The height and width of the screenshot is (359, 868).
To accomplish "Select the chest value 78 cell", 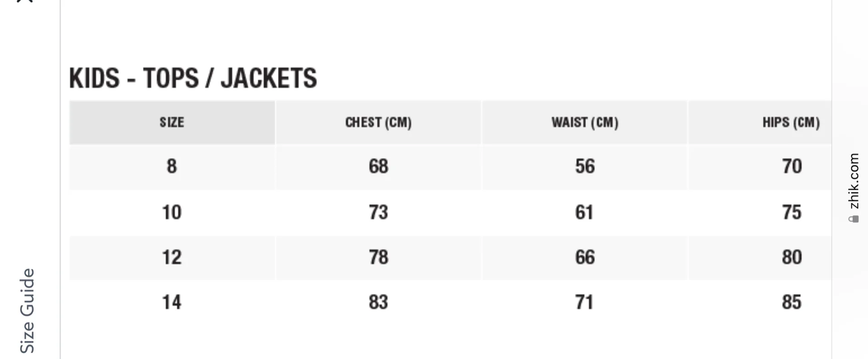I will click(x=378, y=257).
